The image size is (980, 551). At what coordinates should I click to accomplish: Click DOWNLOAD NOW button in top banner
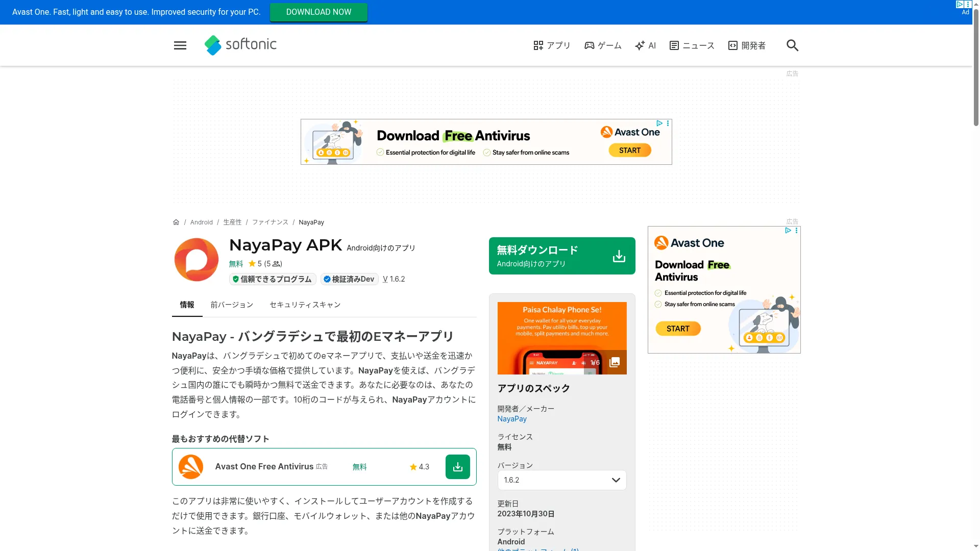318,12
